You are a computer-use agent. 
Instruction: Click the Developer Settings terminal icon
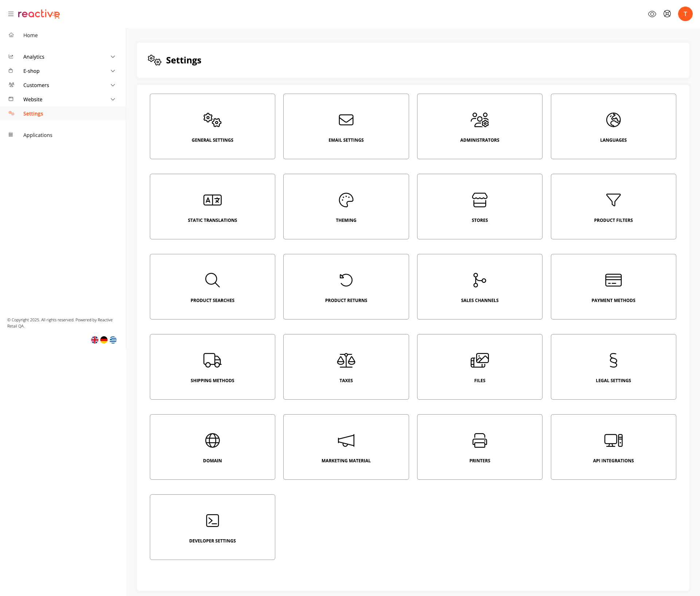212,521
